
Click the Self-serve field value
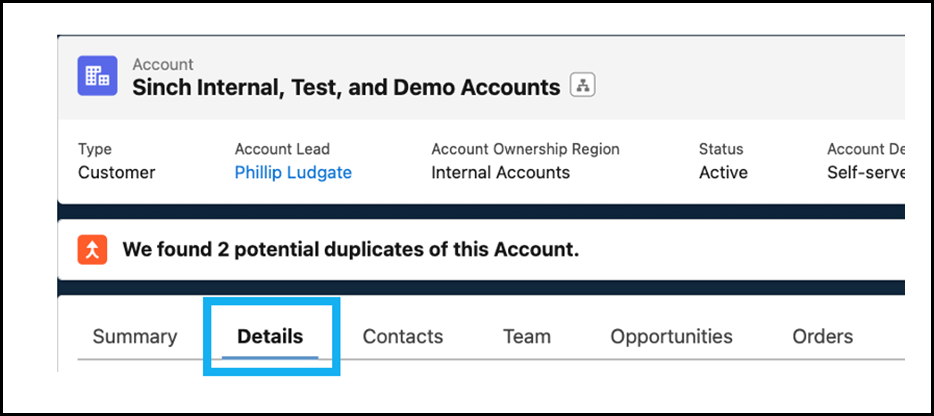(866, 173)
